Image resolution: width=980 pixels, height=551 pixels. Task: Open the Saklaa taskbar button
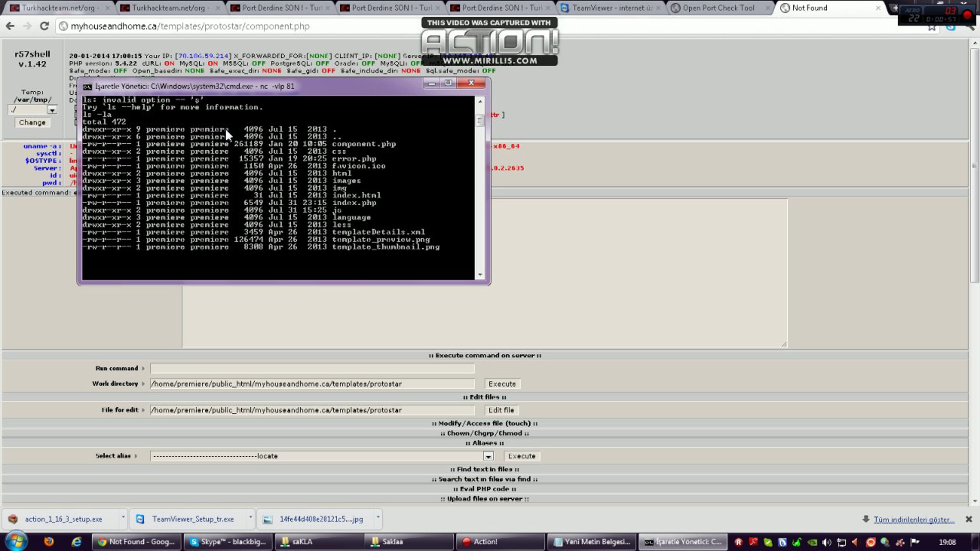410,542
